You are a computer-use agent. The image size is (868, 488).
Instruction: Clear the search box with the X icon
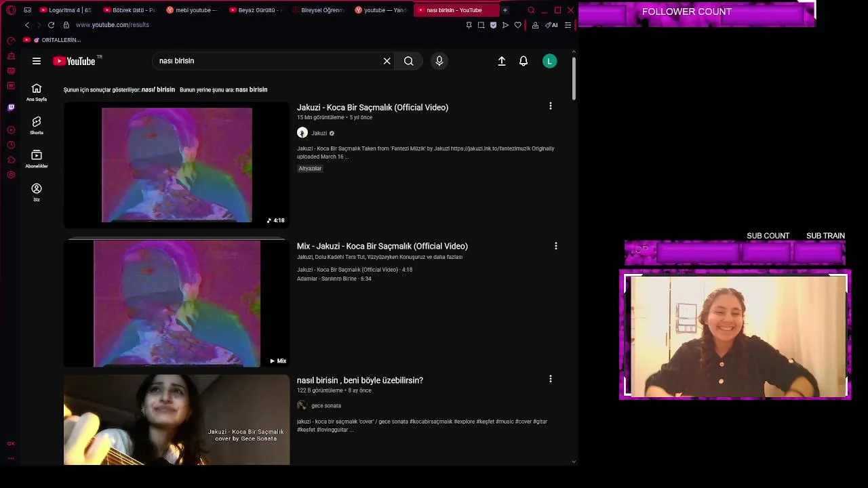[387, 61]
